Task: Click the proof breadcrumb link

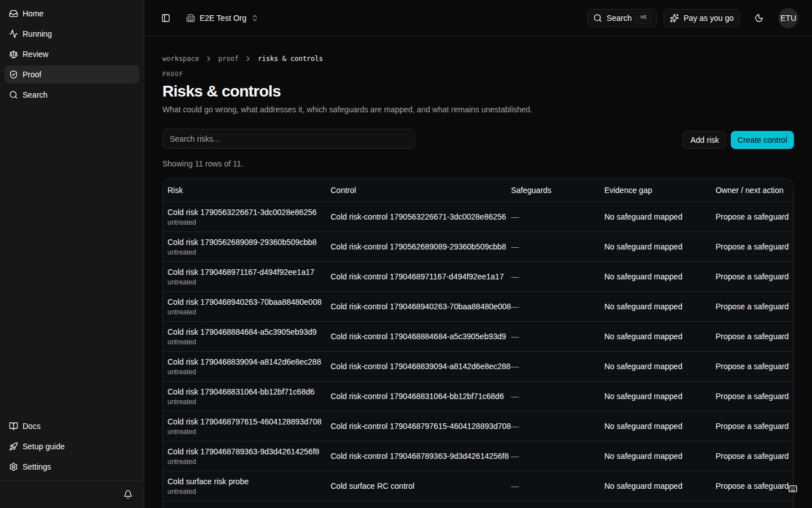Action: (x=228, y=59)
